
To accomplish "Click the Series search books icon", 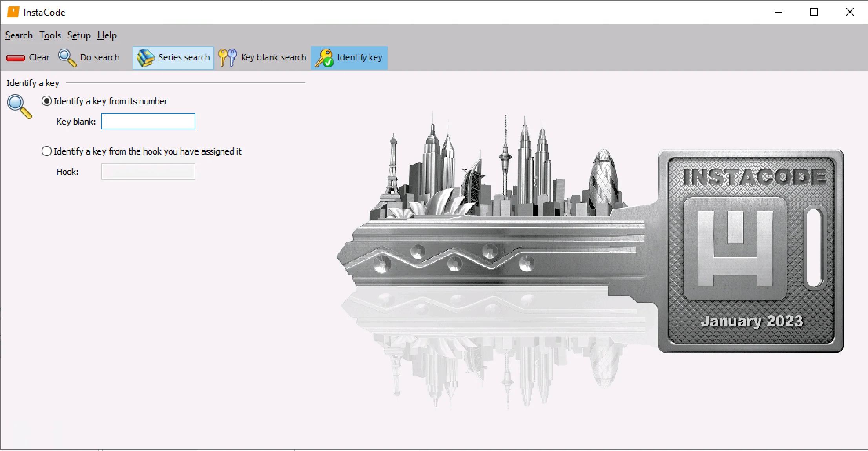I will click(146, 58).
